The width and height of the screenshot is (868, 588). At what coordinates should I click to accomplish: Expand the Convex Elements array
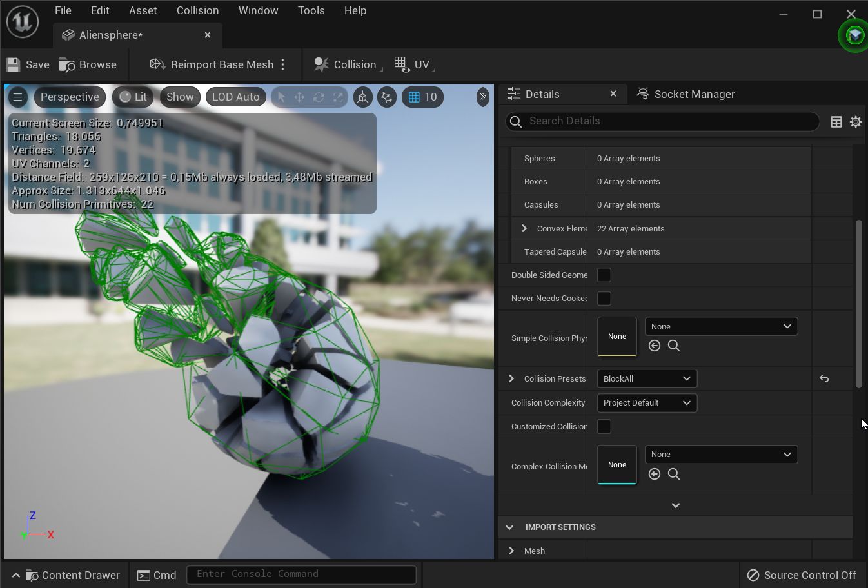point(524,228)
